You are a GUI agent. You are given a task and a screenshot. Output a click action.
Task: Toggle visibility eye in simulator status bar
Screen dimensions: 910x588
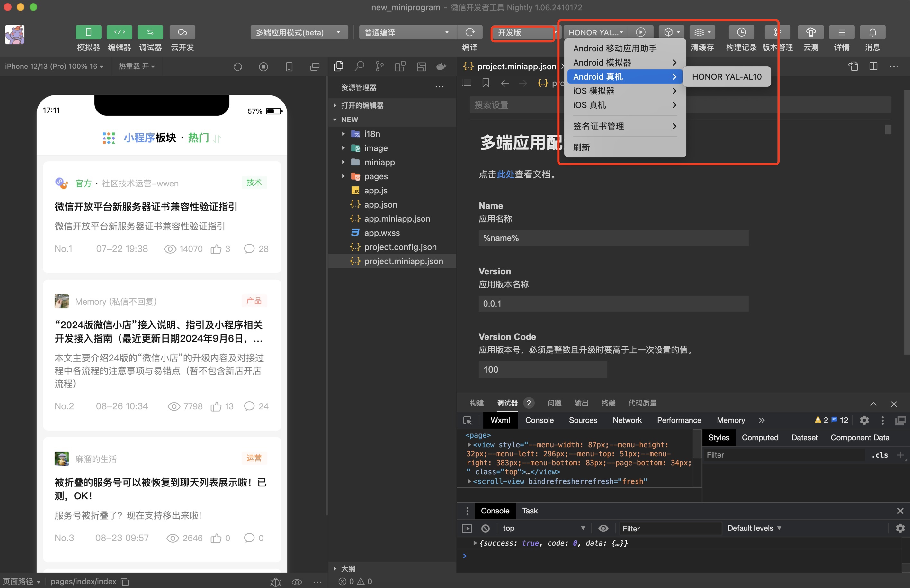point(297,582)
